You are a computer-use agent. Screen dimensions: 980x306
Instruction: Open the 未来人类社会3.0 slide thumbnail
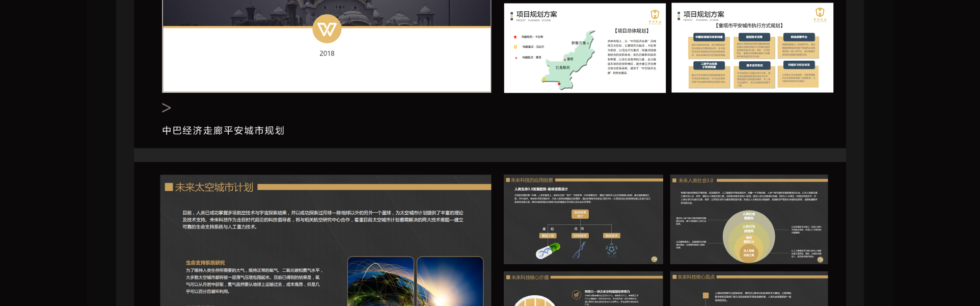point(749,219)
